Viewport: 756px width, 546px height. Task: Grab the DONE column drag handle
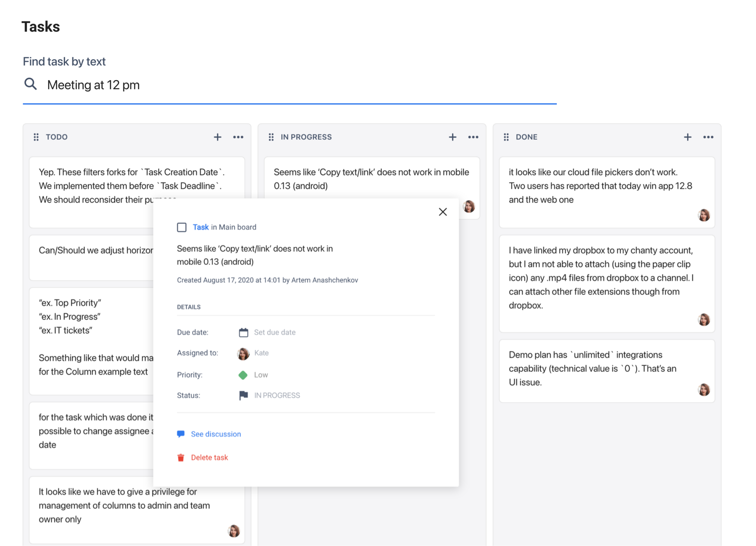pyautogui.click(x=506, y=137)
